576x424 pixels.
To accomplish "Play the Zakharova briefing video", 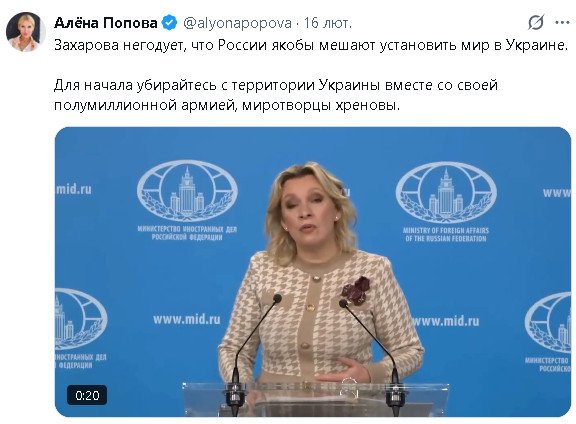I will [x=313, y=272].
